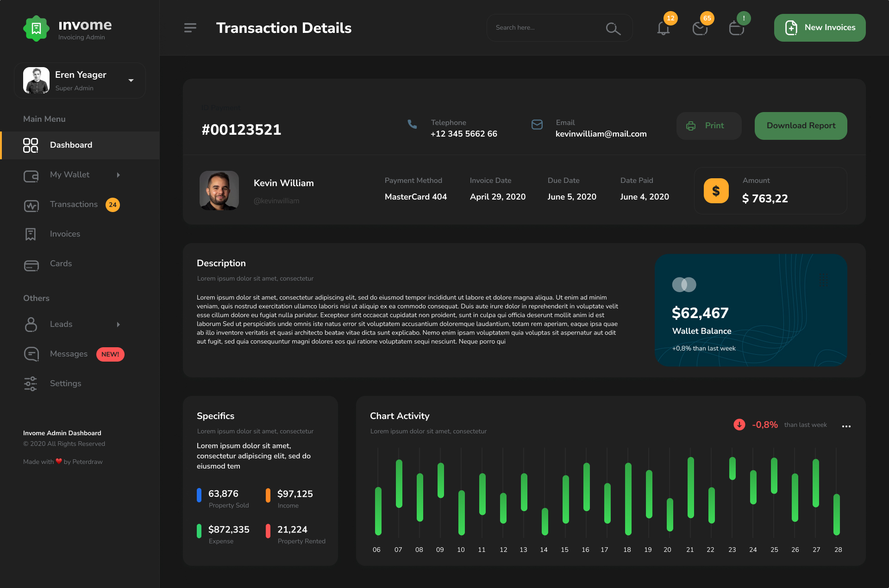Image resolution: width=889 pixels, height=588 pixels.
Task: Open Settings from the sidebar
Action: 65,383
